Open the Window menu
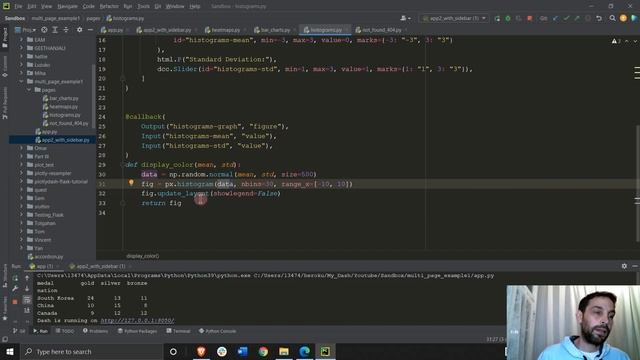This screenshot has width=640, height=360. click(175, 7)
